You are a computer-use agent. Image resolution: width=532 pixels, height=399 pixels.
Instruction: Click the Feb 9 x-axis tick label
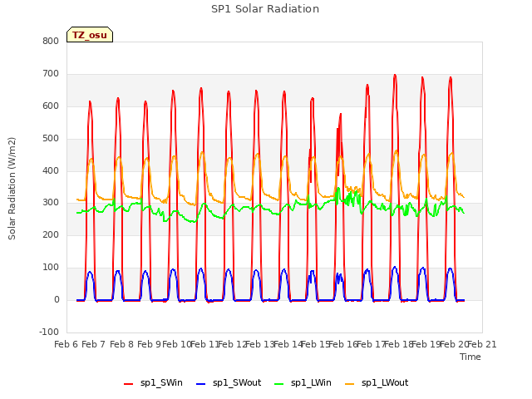tap(149, 344)
